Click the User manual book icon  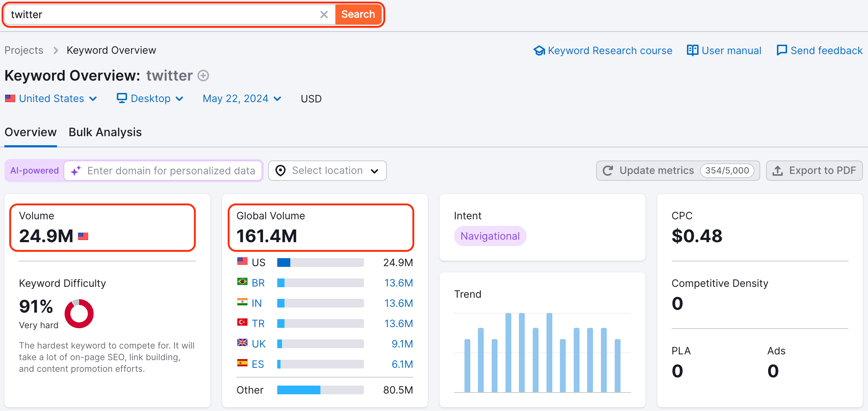click(x=692, y=50)
